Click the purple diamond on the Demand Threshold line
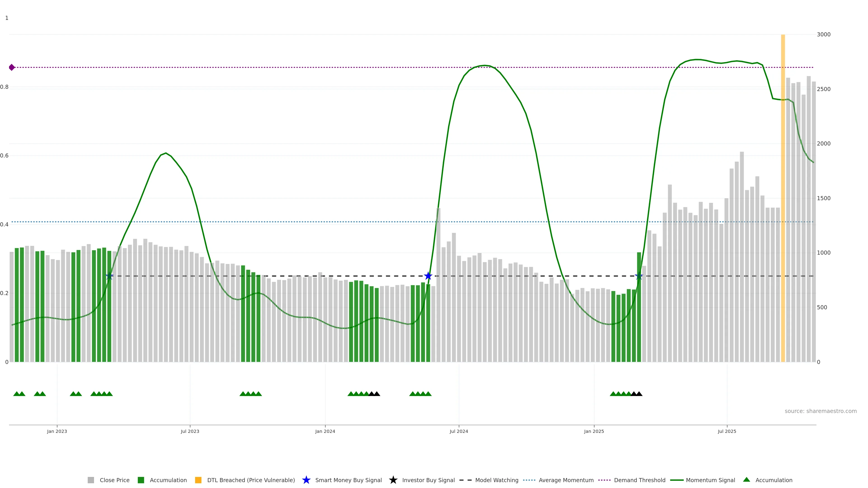This screenshot has width=868, height=488. 12,67
